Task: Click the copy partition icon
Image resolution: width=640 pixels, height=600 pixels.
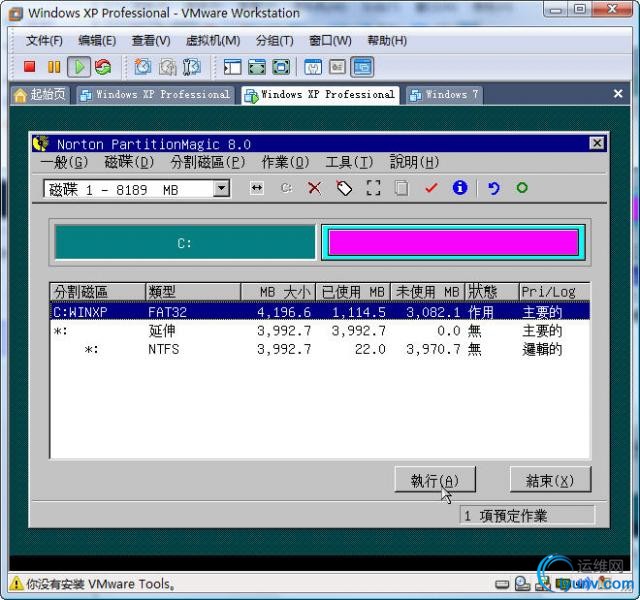Action: [401, 188]
